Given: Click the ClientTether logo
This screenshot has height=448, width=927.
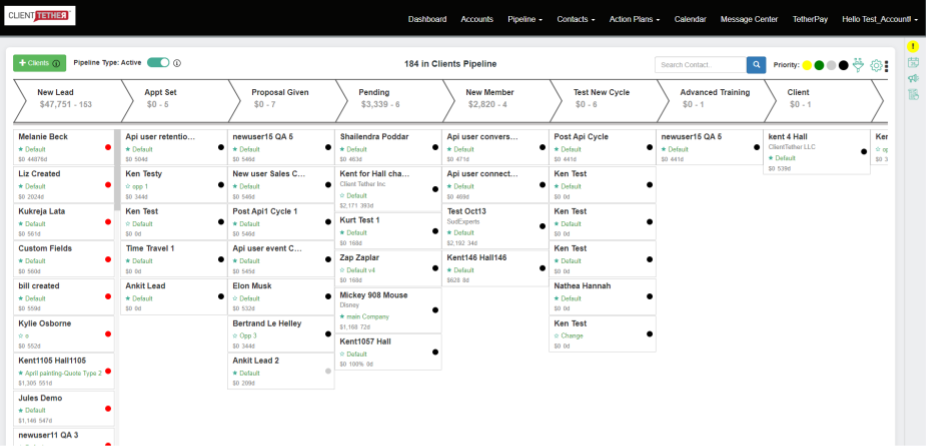Looking at the screenshot, I should [x=40, y=16].
